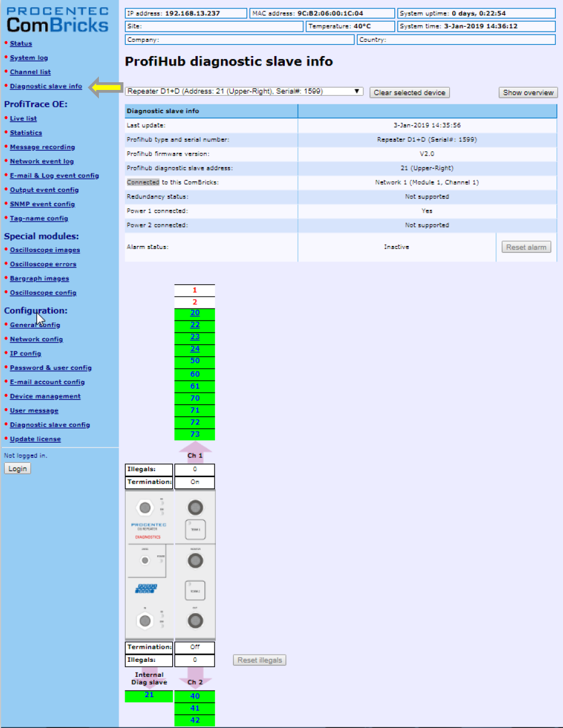
Task: Click the Reset alarm button
Action: [x=527, y=247]
